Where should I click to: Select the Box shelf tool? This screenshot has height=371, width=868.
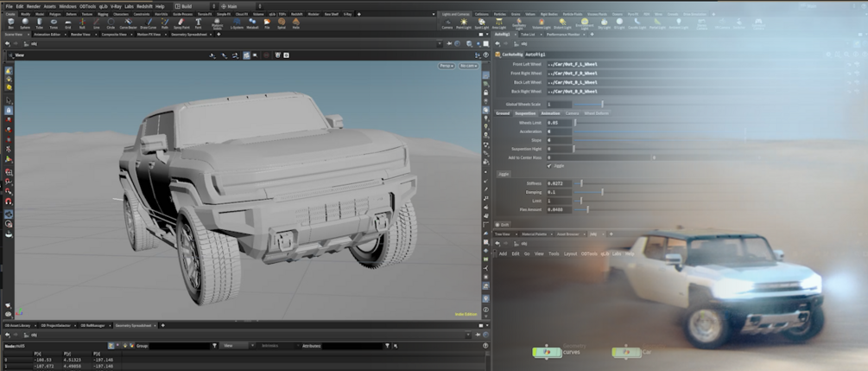pos(11,23)
